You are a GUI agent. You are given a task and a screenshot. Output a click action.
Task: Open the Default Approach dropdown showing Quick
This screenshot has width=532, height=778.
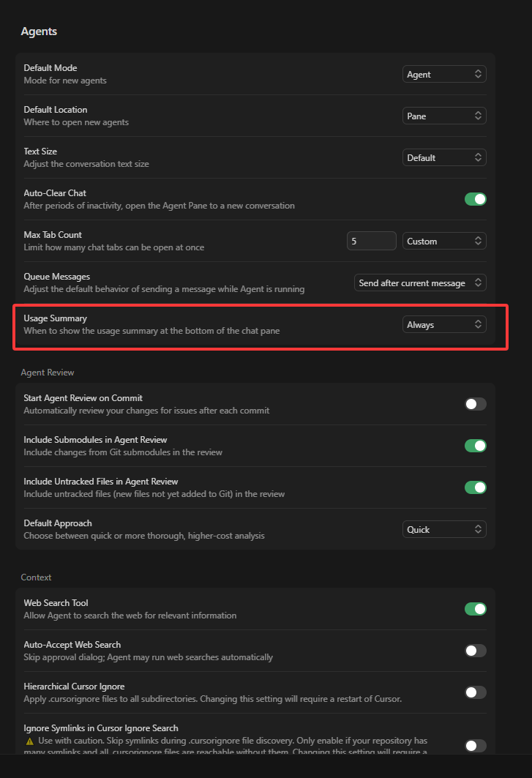click(444, 529)
